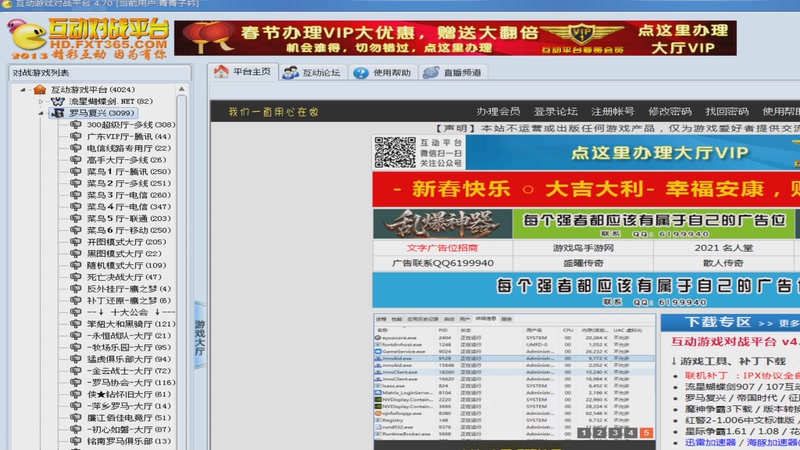This screenshot has width=800, height=450.
Task: Switch to the 直播频道 tab
Action: tap(453, 72)
